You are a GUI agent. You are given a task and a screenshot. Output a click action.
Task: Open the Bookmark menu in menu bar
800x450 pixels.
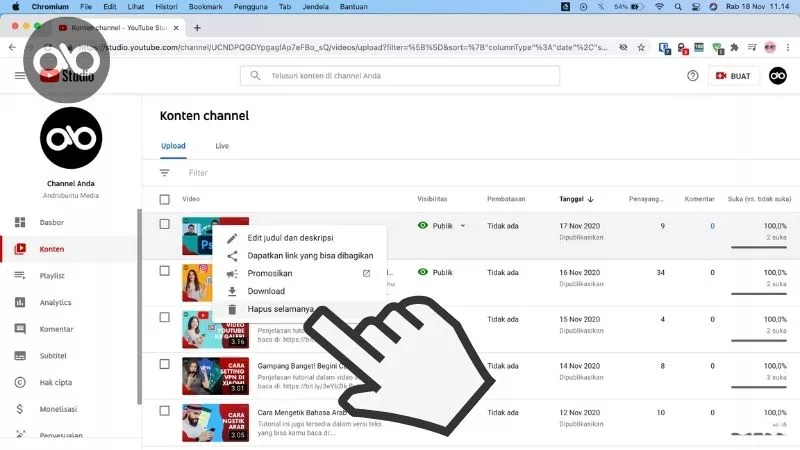coord(206,7)
